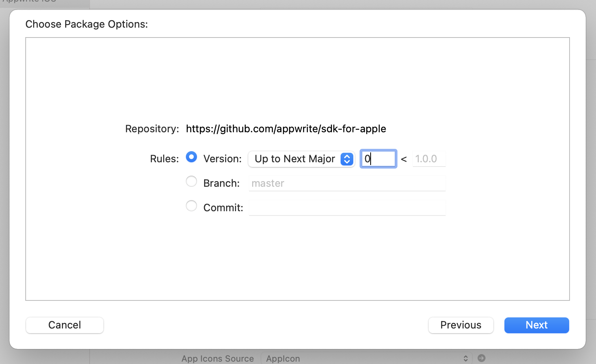The image size is (596, 364).
Task: Select the Commit rule radio button
Action: pos(191,206)
